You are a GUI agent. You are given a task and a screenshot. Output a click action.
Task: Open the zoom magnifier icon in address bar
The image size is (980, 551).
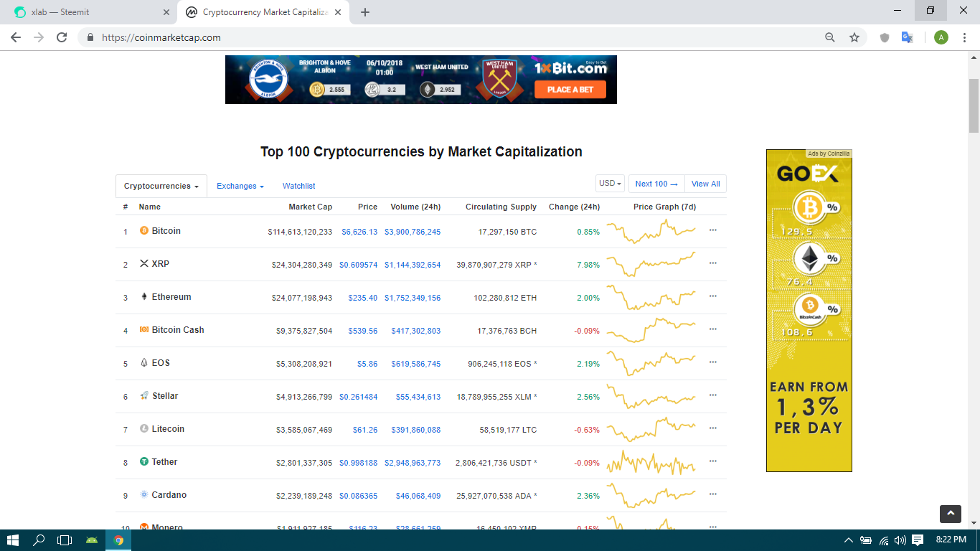(830, 37)
